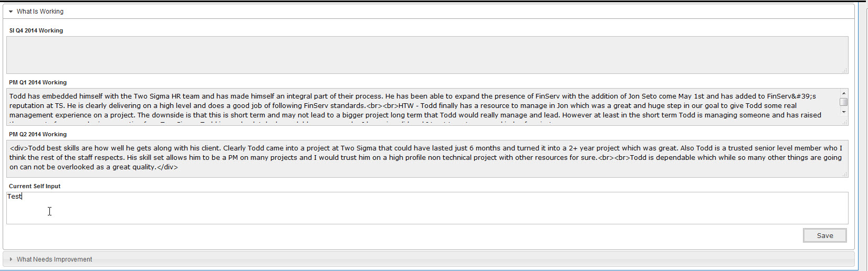Viewport: 868px width, 271px height.
Task: Click the PM Q2 2014 Working label
Action: [x=38, y=134]
